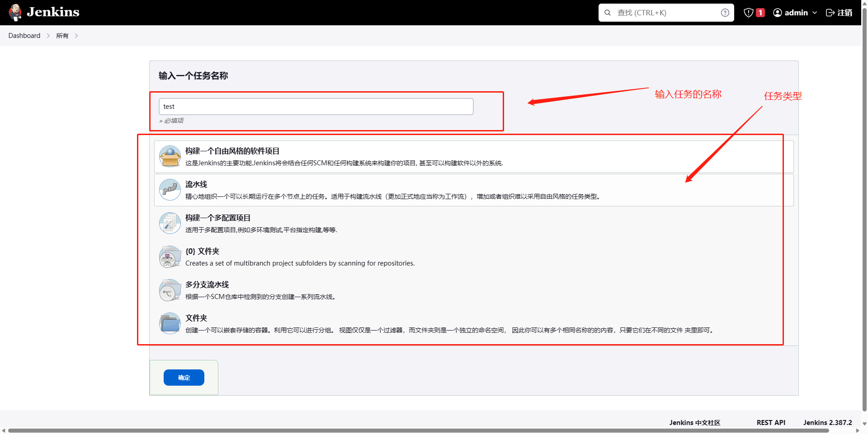Choose the {0} 文件夹 title

pos(203,251)
